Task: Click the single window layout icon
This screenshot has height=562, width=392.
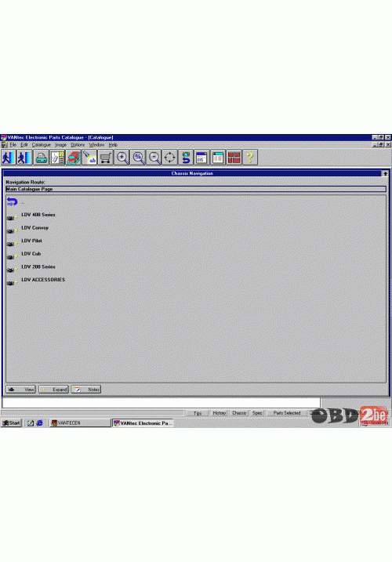Action: 201,158
